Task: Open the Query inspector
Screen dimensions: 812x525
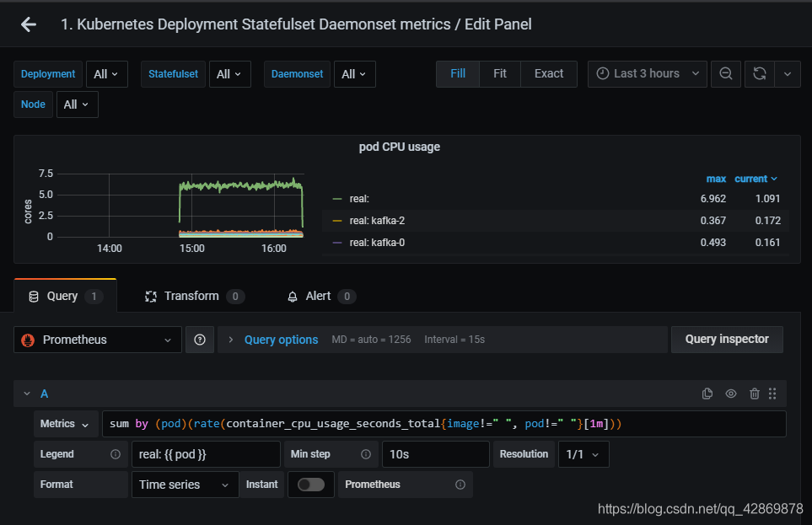Action: (727, 339)
